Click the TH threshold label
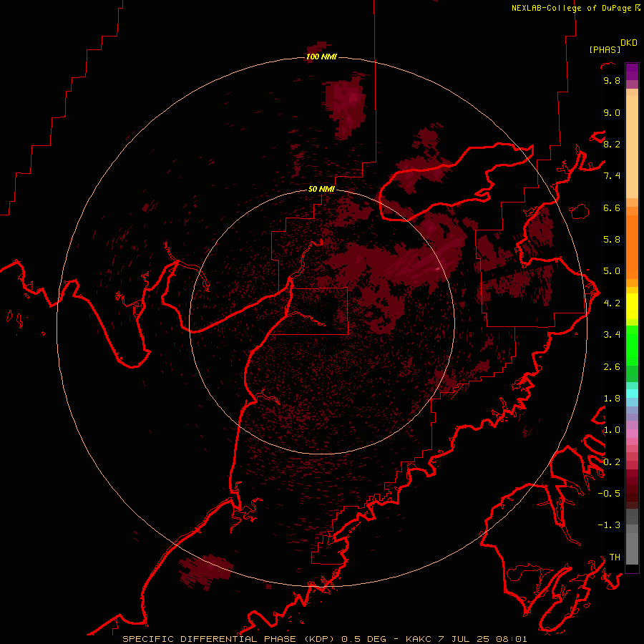 click(615, 557)
